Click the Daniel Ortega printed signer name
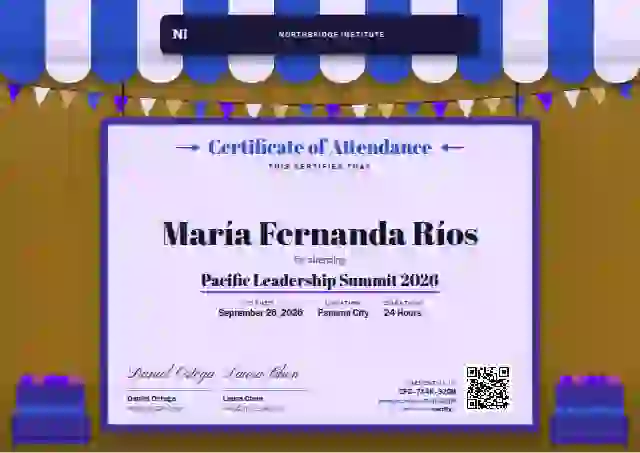This screenshot has height=453, width=640. pos(151,398)
